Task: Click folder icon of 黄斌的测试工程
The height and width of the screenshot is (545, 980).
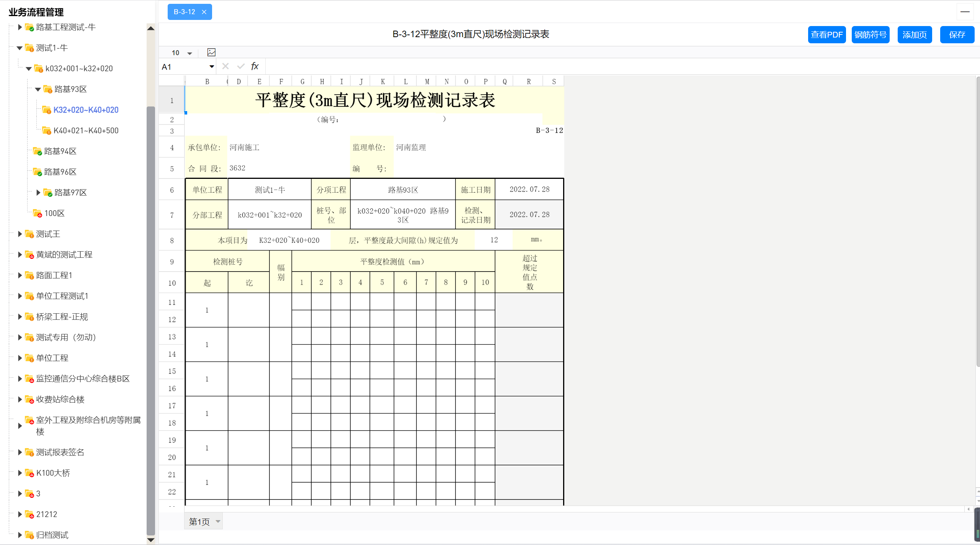Action: click(x=29, y=255)
